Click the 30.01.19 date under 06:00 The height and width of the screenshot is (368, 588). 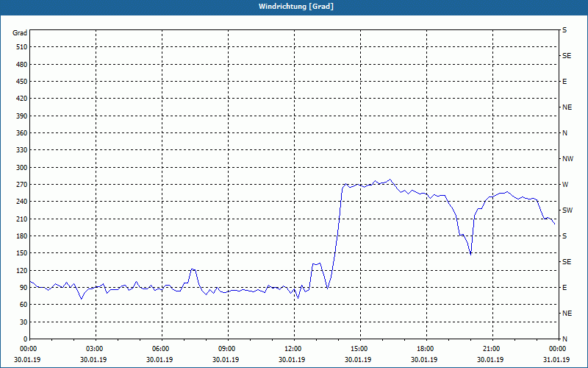159,360
